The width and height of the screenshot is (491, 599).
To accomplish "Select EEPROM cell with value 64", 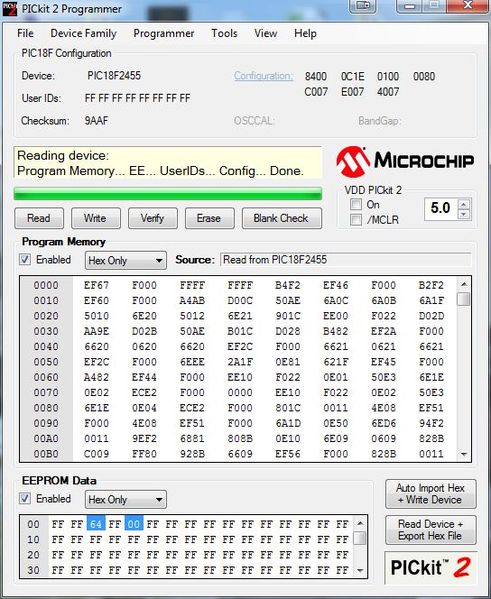I will point(96,524).
